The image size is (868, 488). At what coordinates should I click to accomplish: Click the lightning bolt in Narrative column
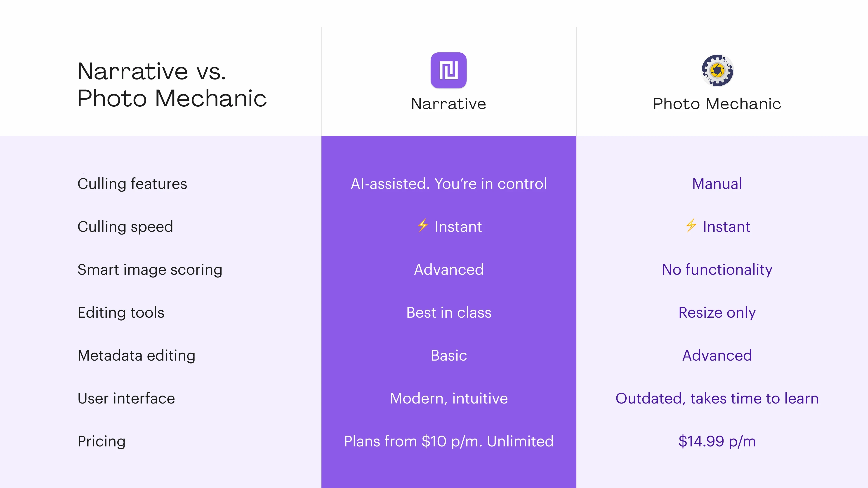coord(423,226)
